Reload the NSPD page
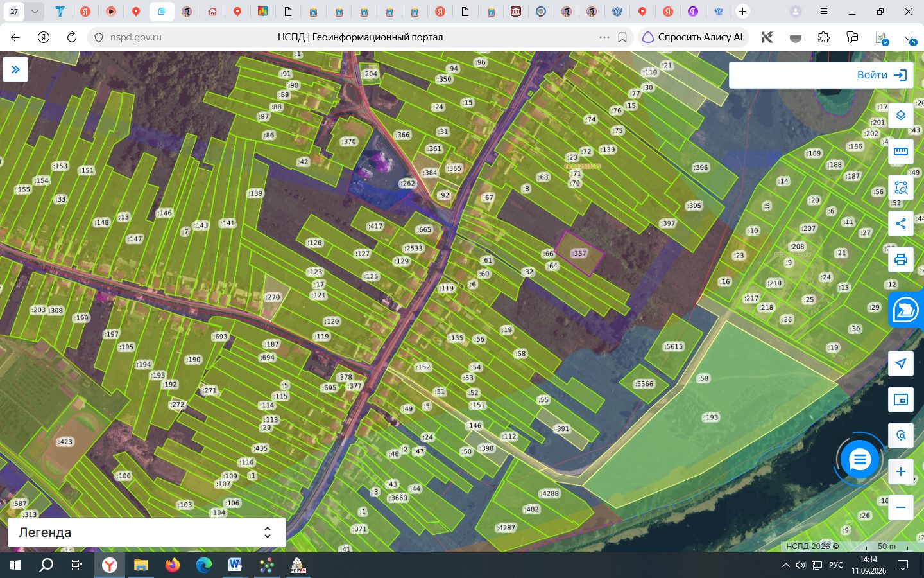924x578 pixels. coord(72,37)
